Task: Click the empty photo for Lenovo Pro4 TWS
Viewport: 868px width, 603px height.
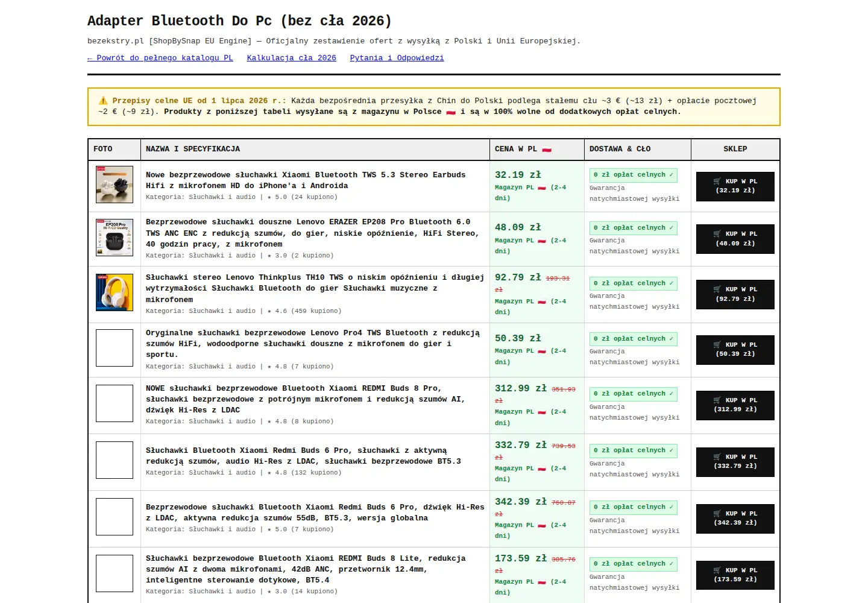Action: 115,348
